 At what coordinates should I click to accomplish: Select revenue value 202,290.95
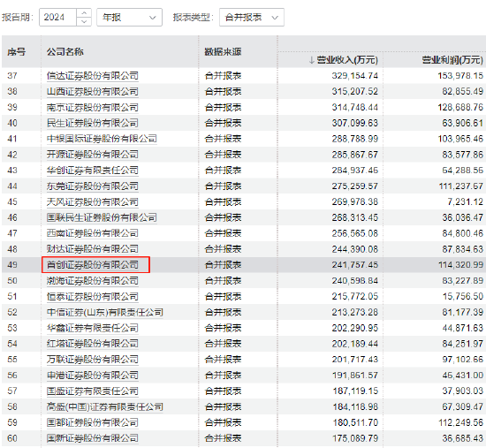click(355, 328)
